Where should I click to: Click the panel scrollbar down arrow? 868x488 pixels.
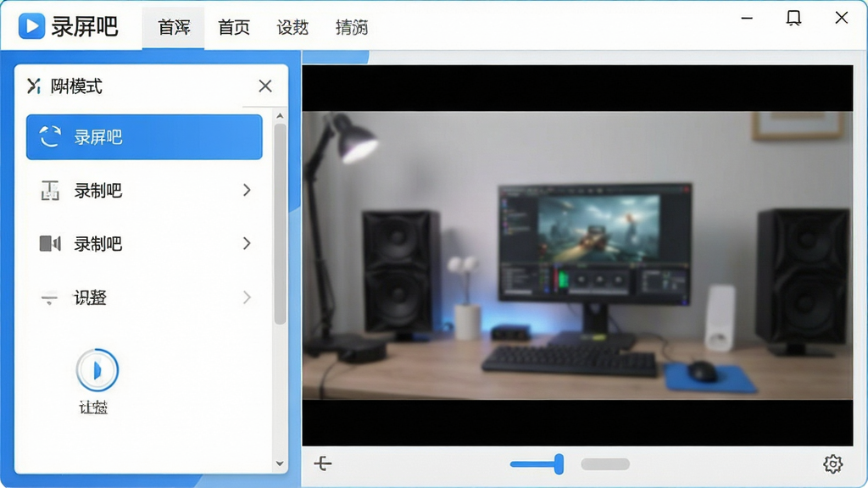point(280,463)
